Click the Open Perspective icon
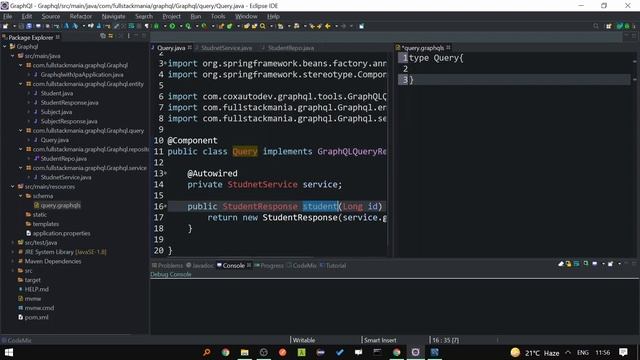 coord(609,26)
